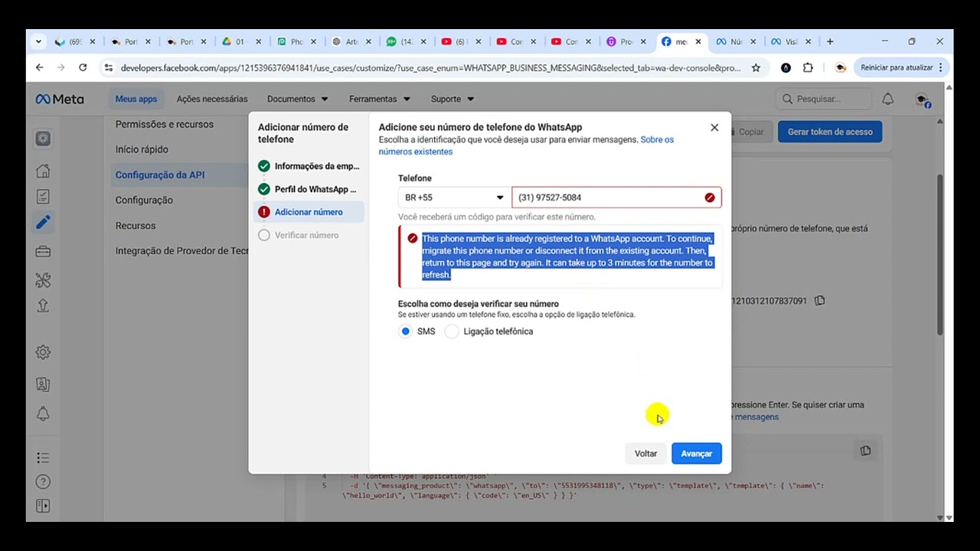Viewport: 980px width, 551px height.
Task: Open the notifications bell in Meta header
Action: [x=887, y=99]
